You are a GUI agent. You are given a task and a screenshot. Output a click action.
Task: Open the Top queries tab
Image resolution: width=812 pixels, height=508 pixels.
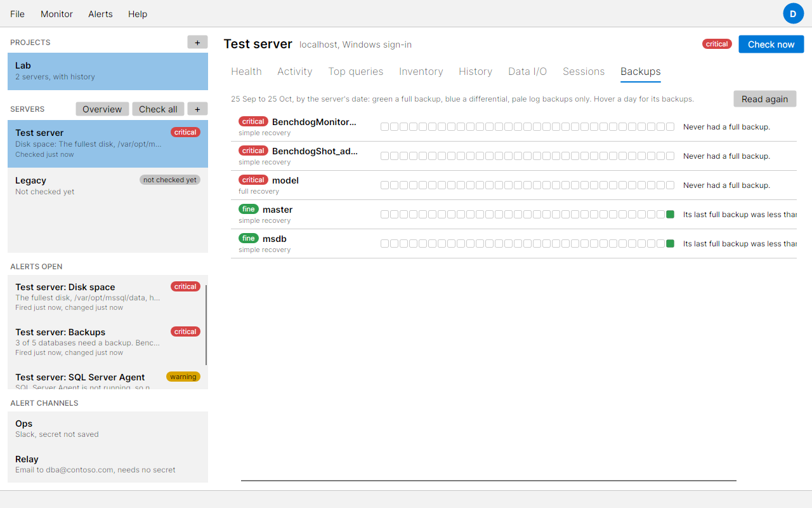356,72
